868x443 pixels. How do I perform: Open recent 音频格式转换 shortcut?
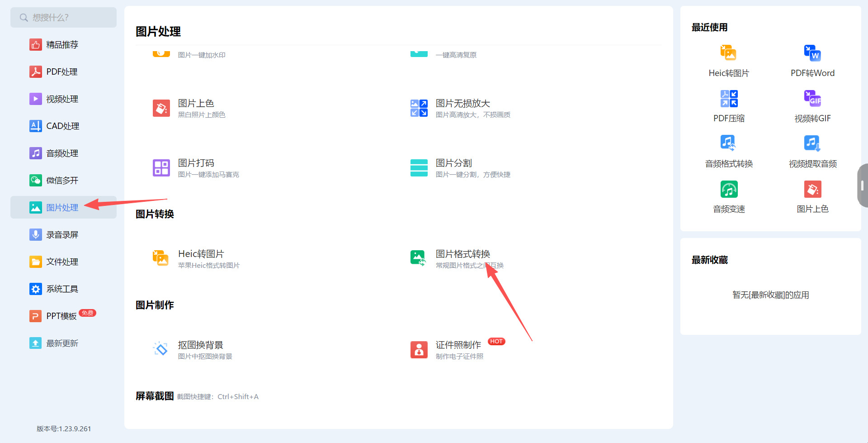[x=729, y=151]
